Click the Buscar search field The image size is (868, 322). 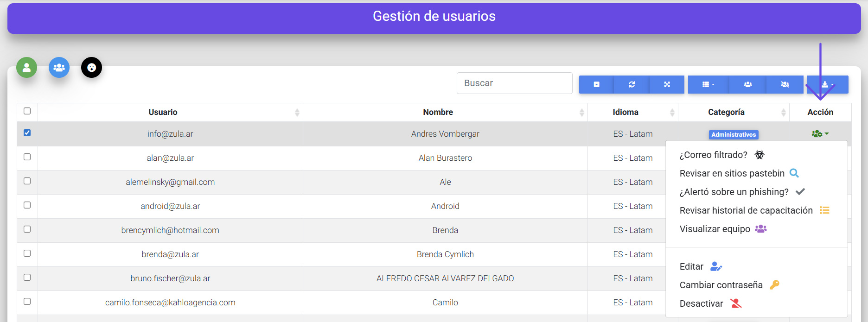point(514,83)
